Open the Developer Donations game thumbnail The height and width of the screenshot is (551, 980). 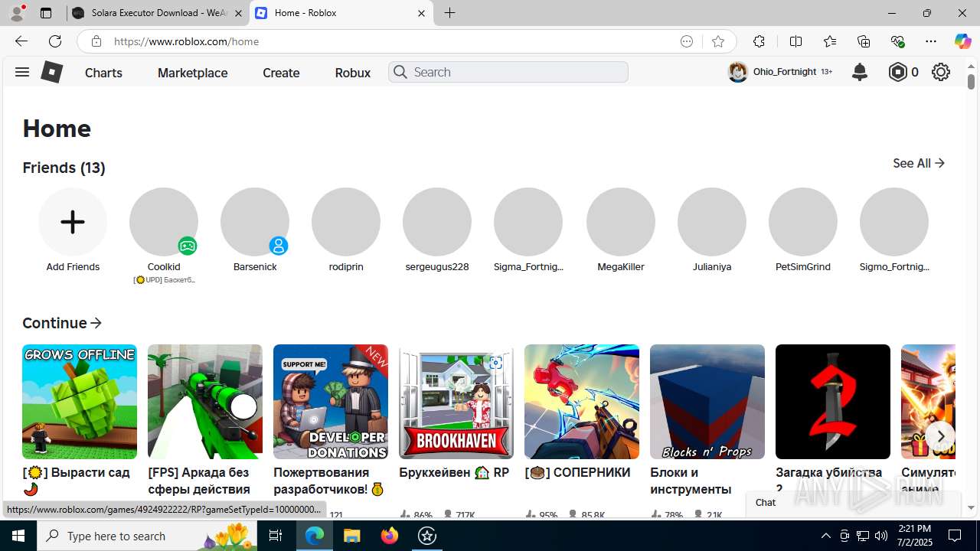coord(331,402)
